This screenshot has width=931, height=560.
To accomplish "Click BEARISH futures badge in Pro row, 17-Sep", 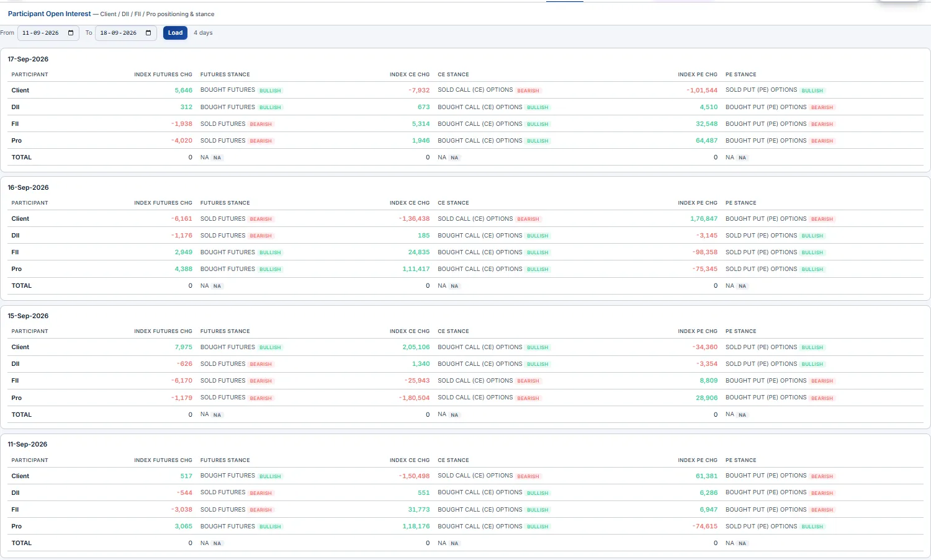I will point(261,141).
